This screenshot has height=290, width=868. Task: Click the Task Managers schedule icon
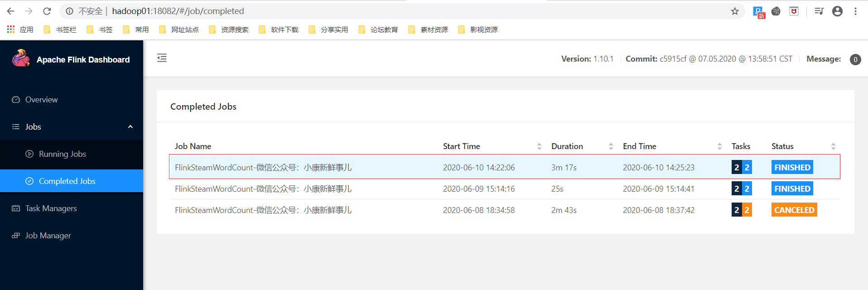click(16, 208)
